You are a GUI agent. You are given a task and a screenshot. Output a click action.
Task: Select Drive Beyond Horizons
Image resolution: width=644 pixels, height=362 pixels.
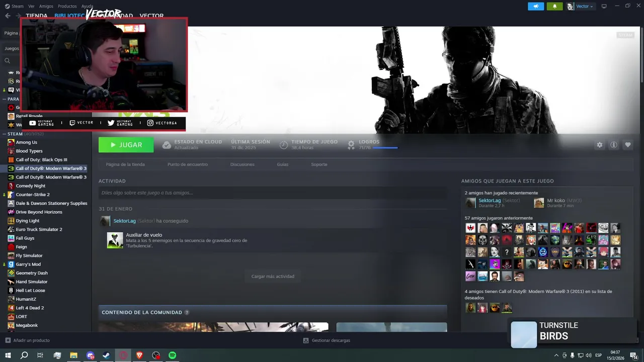39,212
